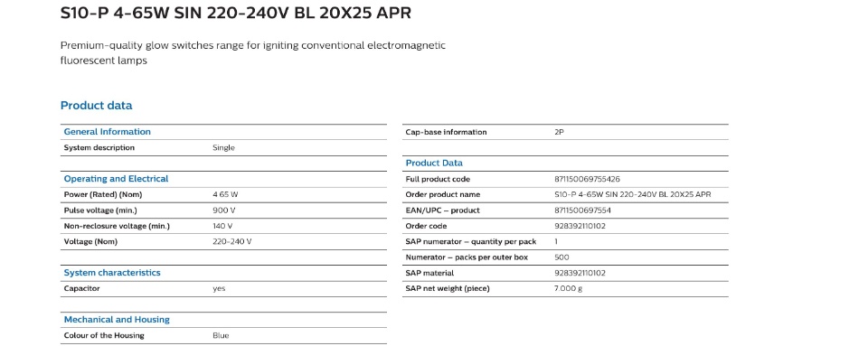The height and width of the screenshot is (346, 868).
Task: Click the SAP net weight 7.000 g value
Action: [x=568, y=288]
